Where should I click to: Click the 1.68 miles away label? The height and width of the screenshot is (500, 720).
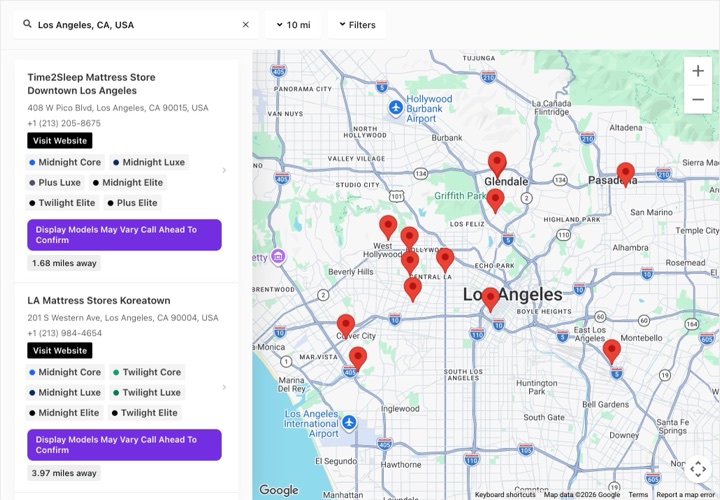point(64,263)
